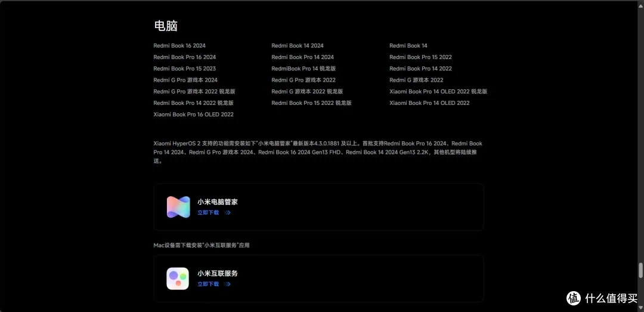Select Redmi G Pro 游戏本 2022 entry

point(304,80)
